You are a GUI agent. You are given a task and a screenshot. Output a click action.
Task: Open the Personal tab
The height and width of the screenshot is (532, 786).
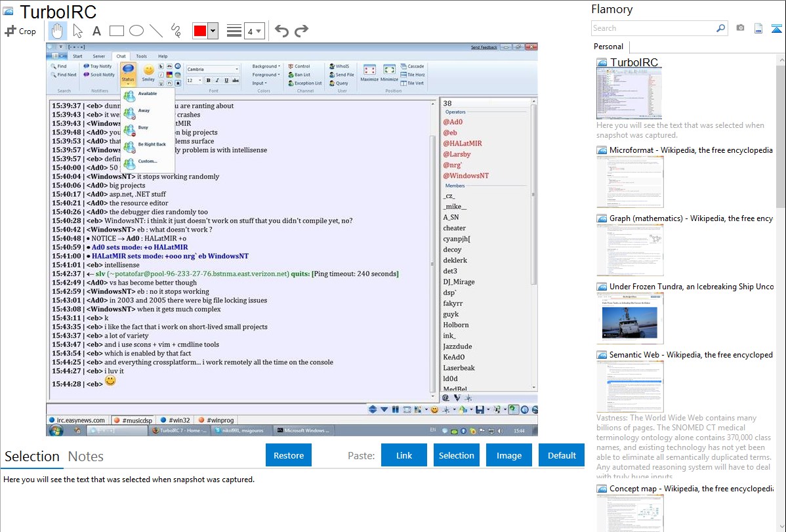(x=609, y=47)
